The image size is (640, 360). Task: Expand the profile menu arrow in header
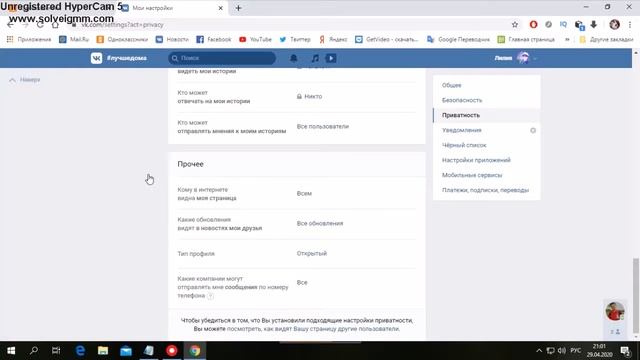coord(535,58)
